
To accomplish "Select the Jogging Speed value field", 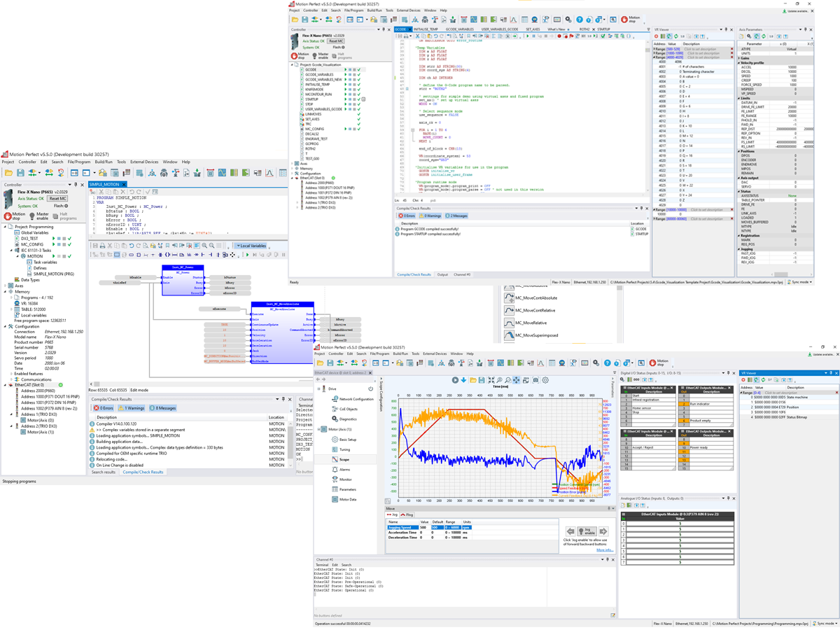I will tap(424, 527).
